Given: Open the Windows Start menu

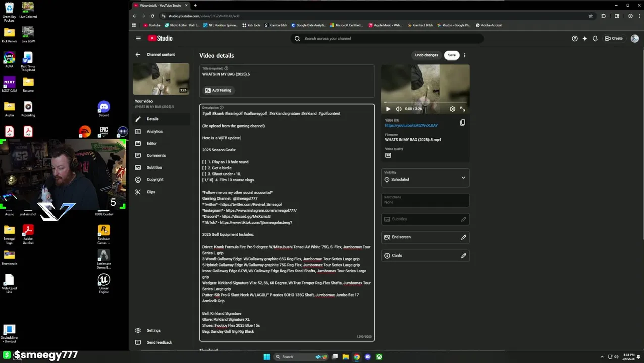Looking at the screenshot, I should click(266, 357).
